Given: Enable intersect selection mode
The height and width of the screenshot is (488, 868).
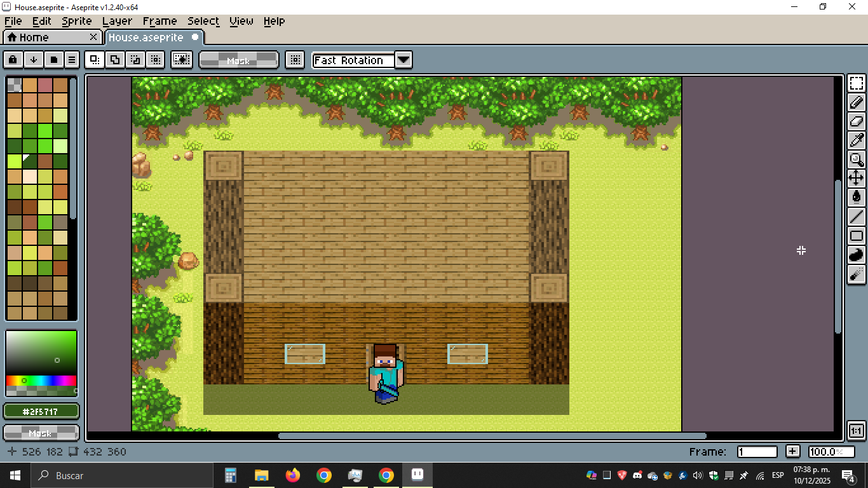Looking at the screenshot, I should coord(154,60).
